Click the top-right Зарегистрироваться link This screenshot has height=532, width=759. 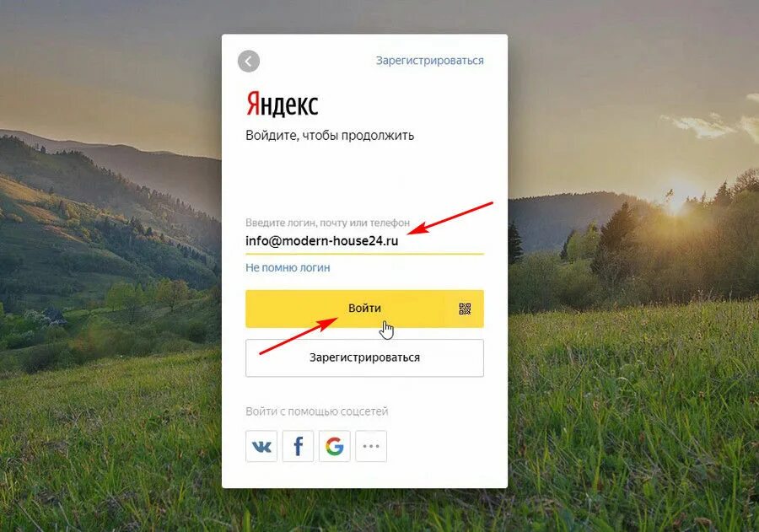click(x=430, y=61)
